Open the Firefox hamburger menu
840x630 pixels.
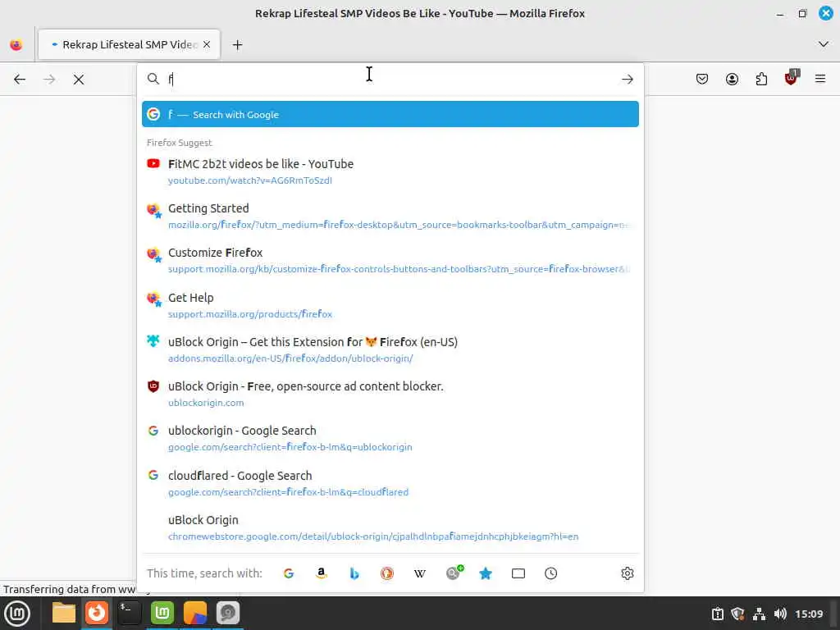(x=820, y=80)
